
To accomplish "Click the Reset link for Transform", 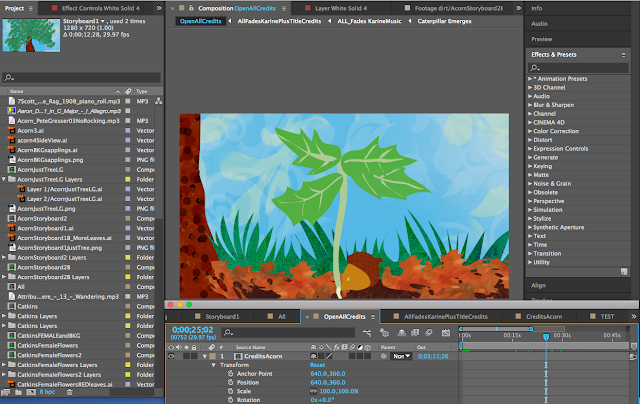I will (x=316, y=366).
